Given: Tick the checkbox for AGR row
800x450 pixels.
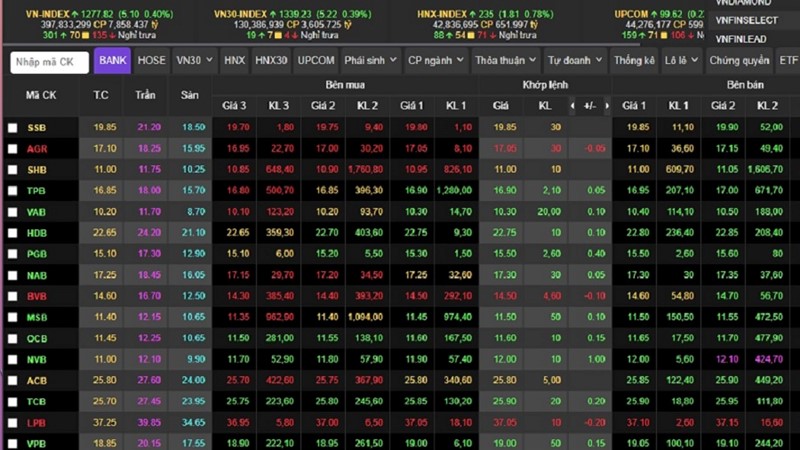Looking at the screenshot, I should tap(13, 148).
